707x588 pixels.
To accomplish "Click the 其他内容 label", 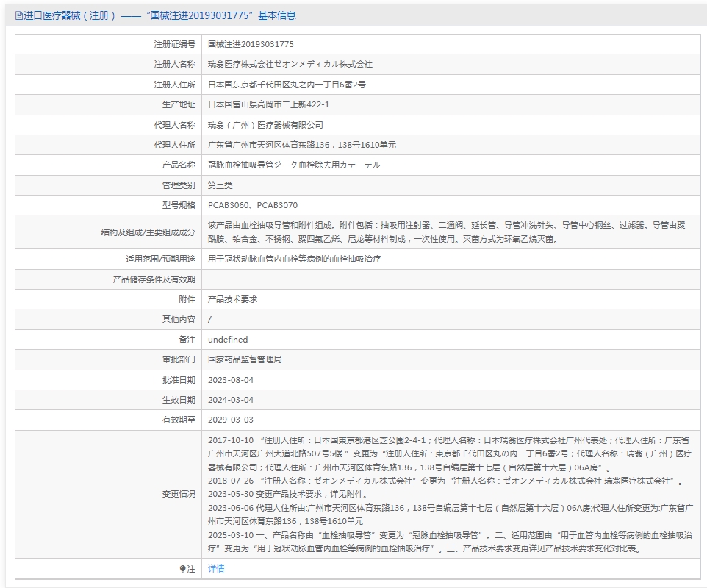I will tap(179, 319).
